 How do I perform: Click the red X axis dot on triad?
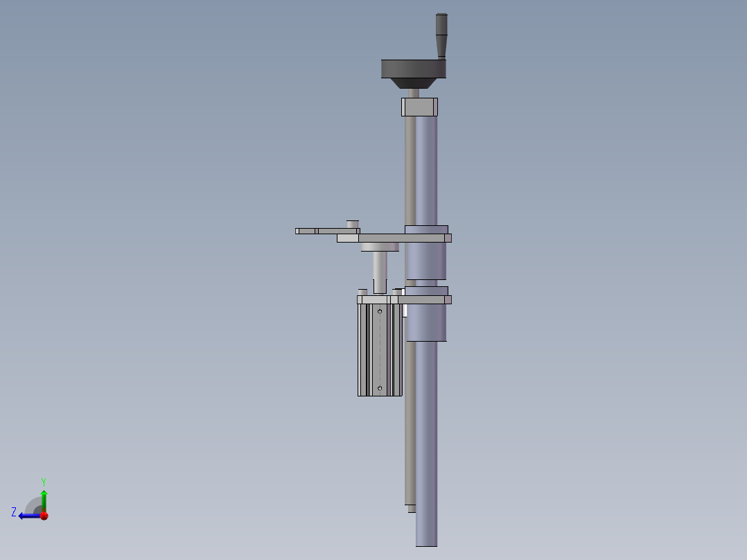click(44, 516)
